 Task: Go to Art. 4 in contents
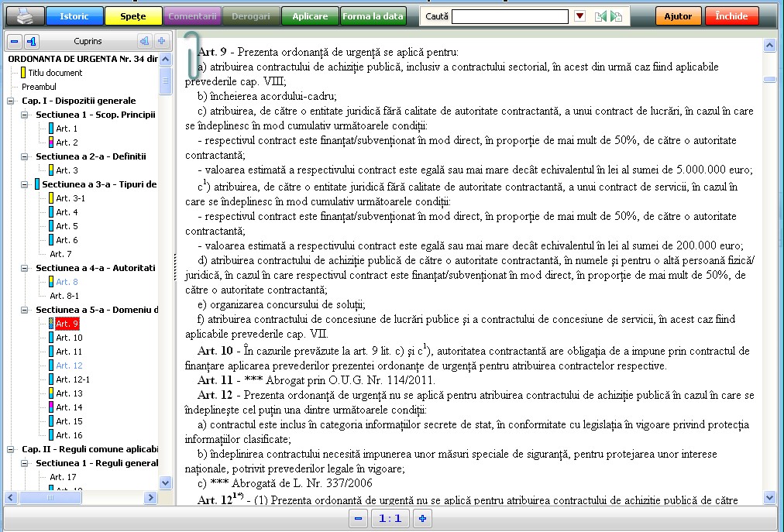pos(67,212)
